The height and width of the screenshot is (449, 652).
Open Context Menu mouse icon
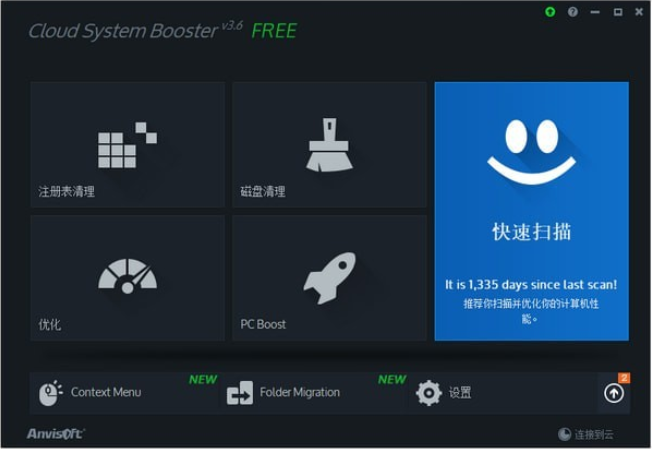pos(50,393)
